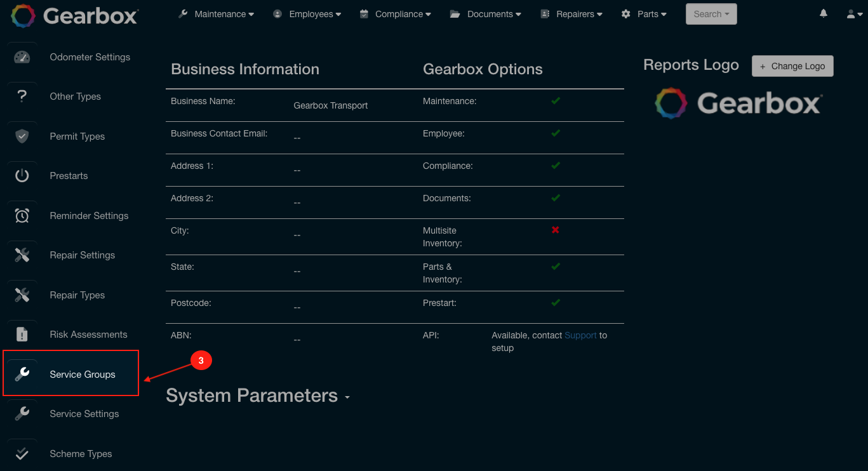Click the Other Types question mark icon
This screenshot has width=868, height=471.
pyautogui.click(x=22, y=96)
